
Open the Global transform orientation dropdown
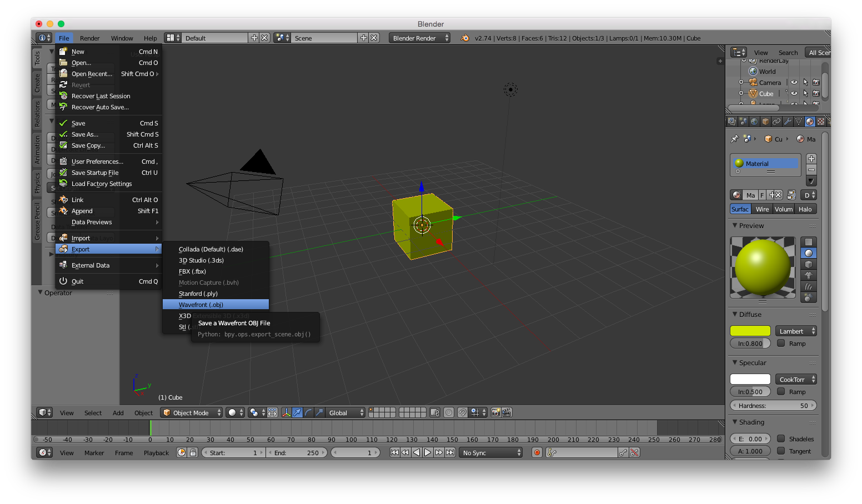[x=345, y=412]
